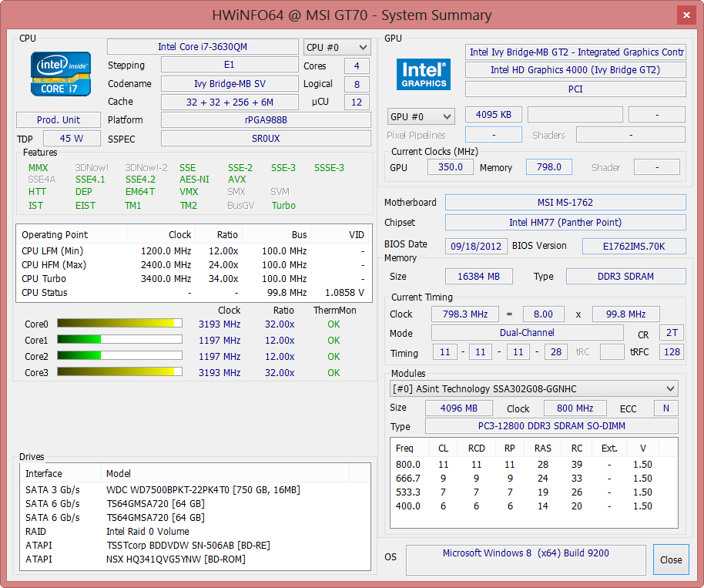Click the Integrated Graphics Controller name field
The height and width of the screenshot is (588, 704).
coord(575,52)
